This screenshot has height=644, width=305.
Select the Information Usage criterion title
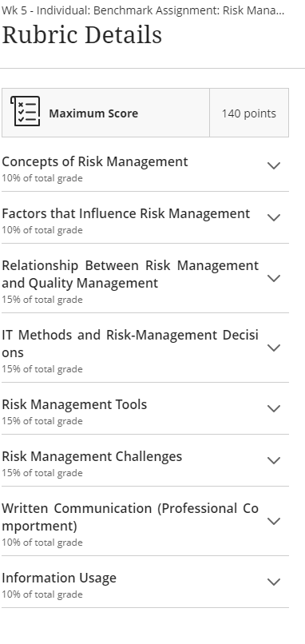59,578
